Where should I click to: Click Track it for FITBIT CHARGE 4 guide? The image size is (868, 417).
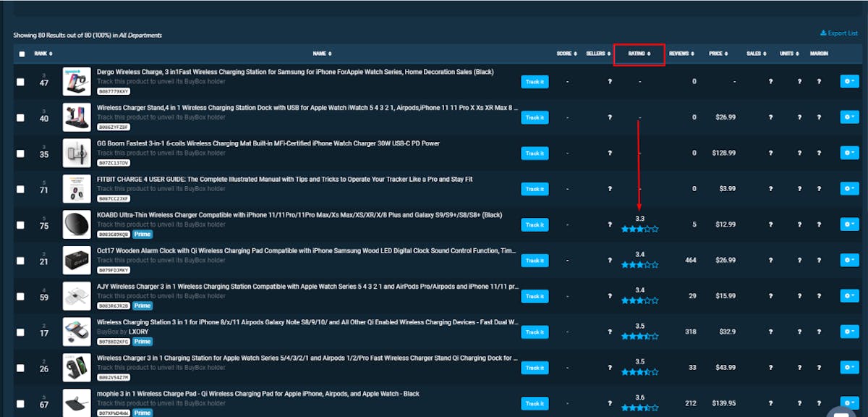[x=535, y=189]
